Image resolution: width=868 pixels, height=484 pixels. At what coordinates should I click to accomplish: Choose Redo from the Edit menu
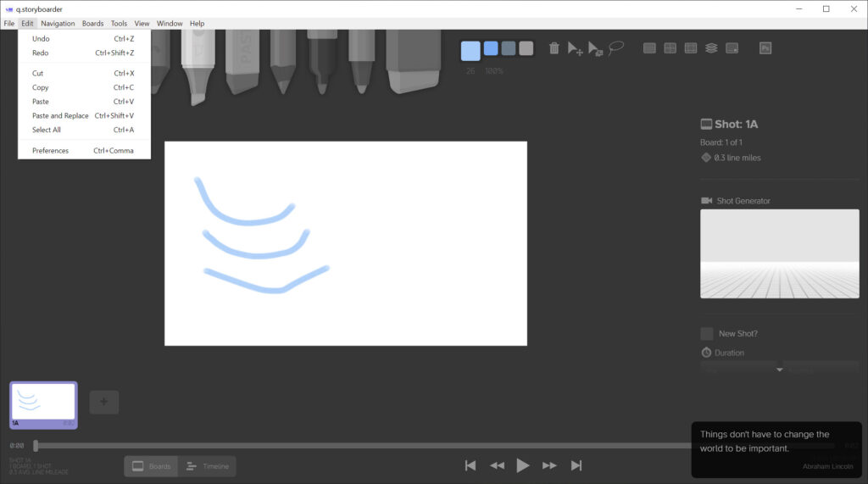(84, 53)
